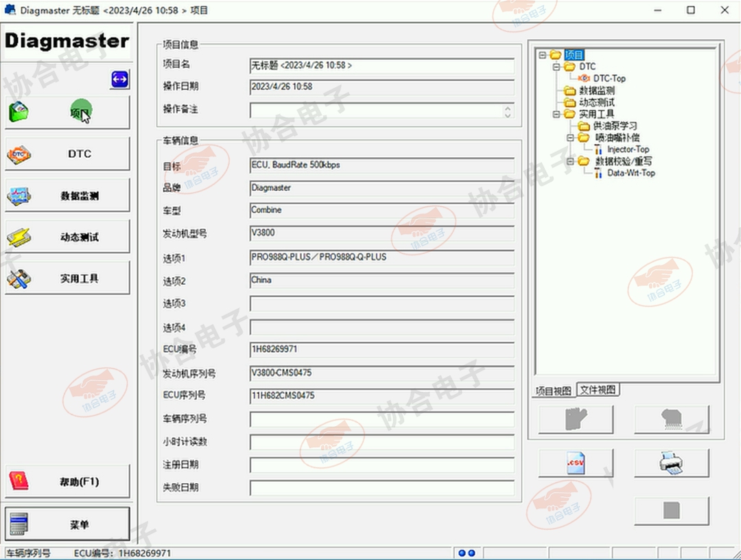The height and width of the screenshot is (560, 741).
Task: Click the lightning active test icon
Action: point(19,237)
